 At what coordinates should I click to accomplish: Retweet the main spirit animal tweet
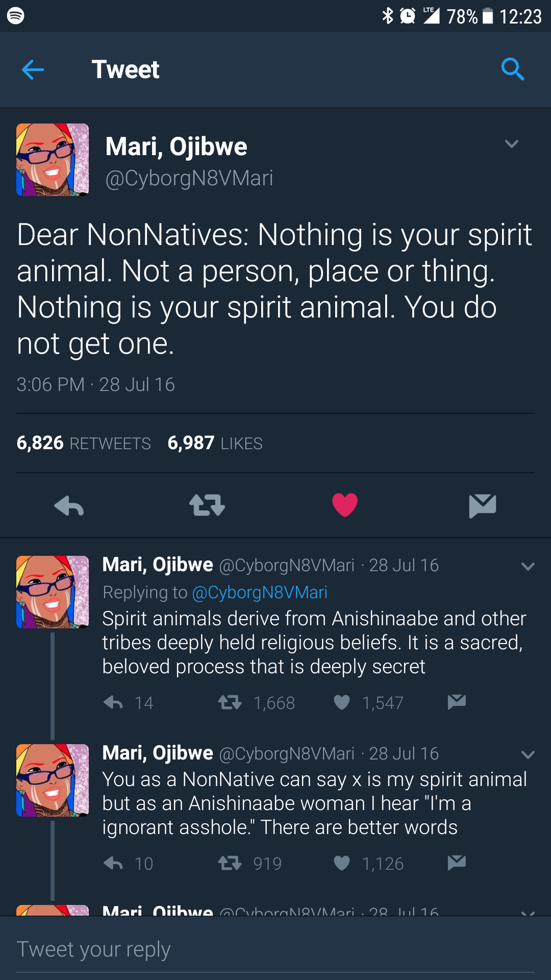pyautogui.click(x=207, y=505)
